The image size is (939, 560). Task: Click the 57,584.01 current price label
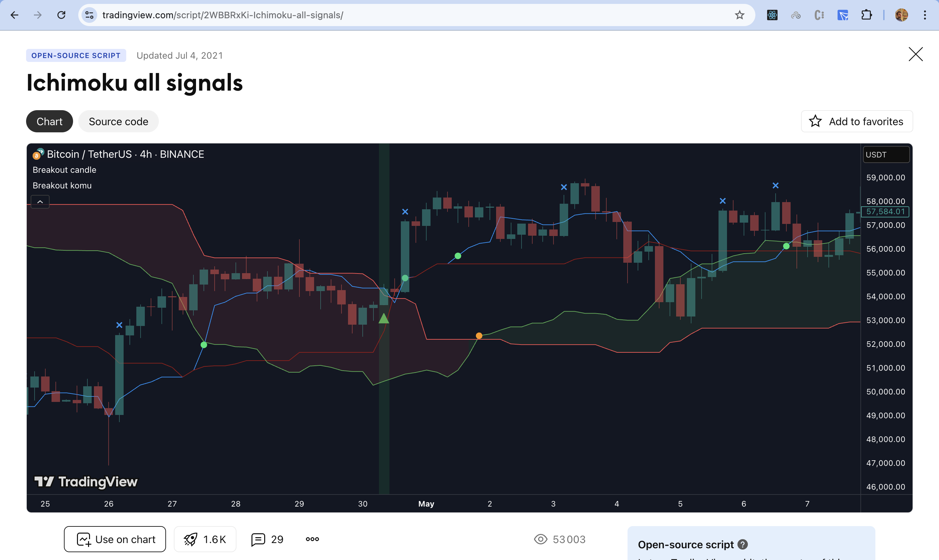pos(885,212)
